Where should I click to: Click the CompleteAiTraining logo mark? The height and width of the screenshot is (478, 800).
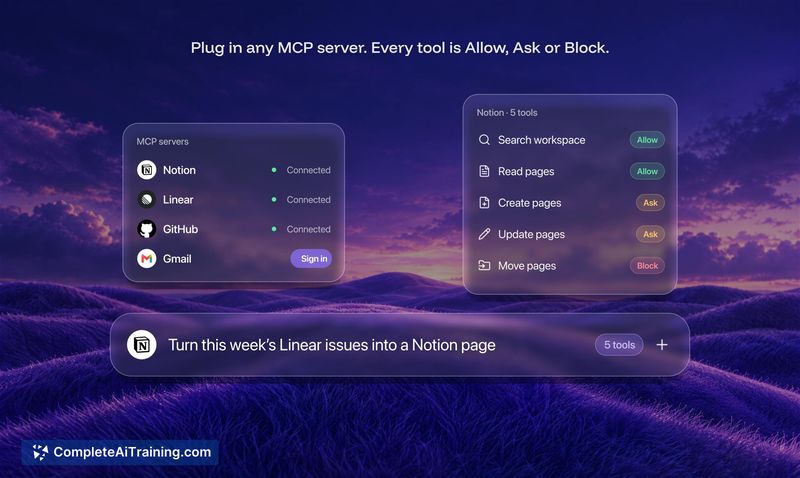tap(40, 452)
